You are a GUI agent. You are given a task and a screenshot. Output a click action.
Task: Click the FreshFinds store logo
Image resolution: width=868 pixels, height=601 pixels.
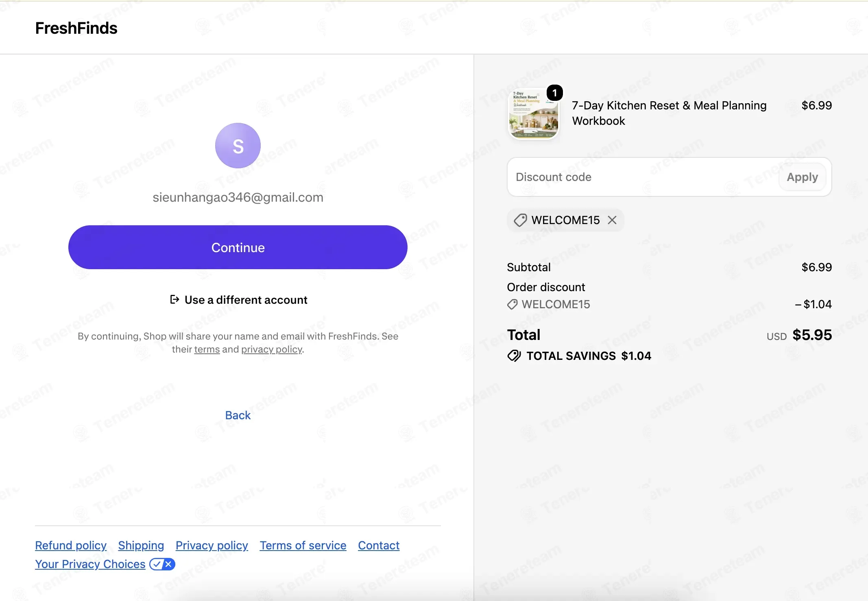coord(76,28)
